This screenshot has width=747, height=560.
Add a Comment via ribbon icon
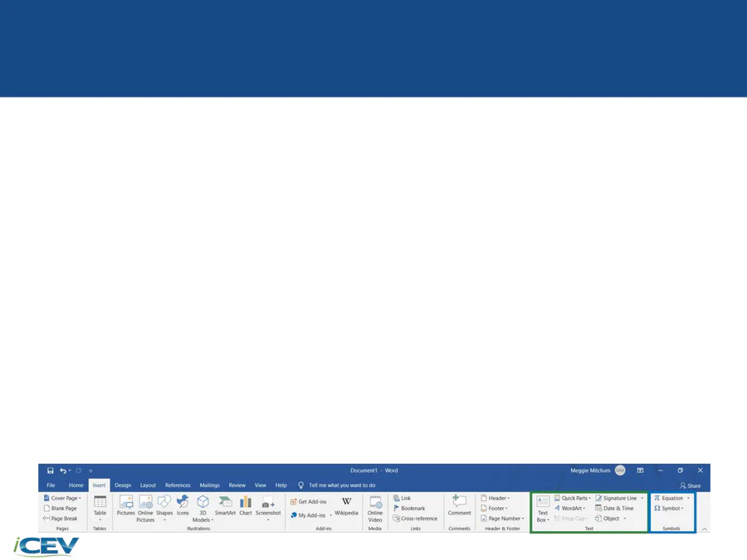tap(459, 505)
